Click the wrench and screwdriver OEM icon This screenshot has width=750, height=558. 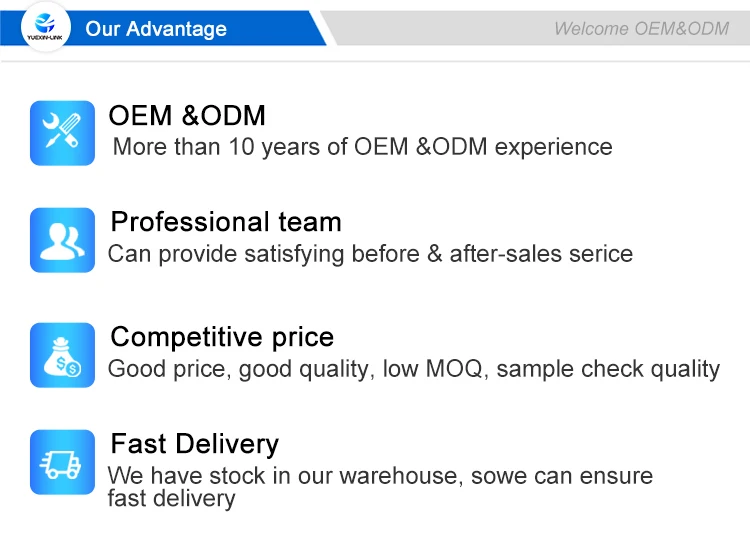pos(62,133)
